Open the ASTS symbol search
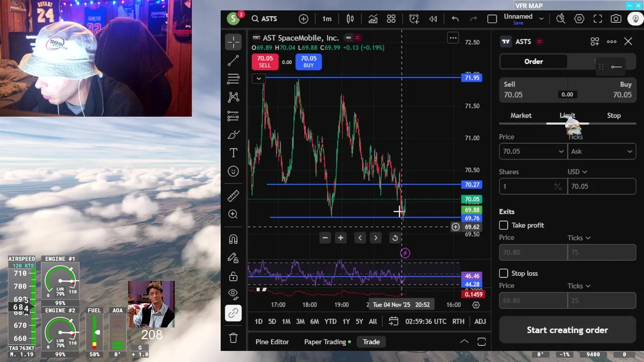The image size is (644, 362). coord(265,19)
